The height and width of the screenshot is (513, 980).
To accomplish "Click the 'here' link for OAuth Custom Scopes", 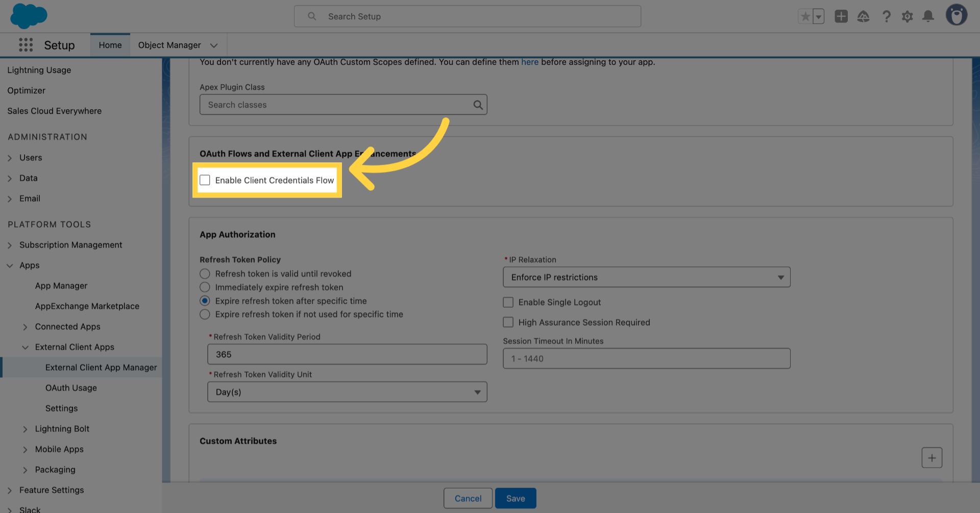I will [x=530, y=62].
